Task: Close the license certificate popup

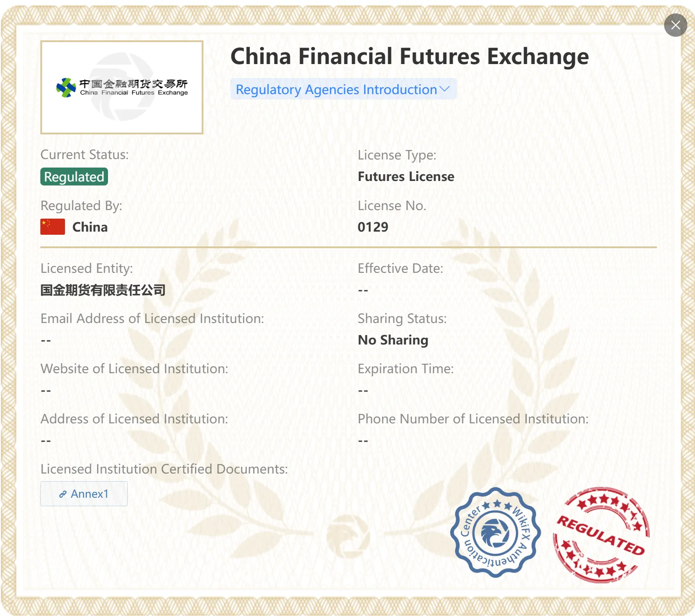Action: click(x=675, y=25)
